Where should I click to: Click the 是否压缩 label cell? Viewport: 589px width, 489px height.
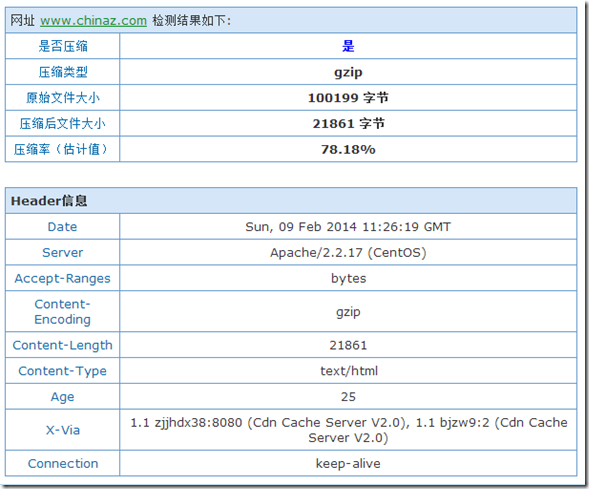pos(63,46)
